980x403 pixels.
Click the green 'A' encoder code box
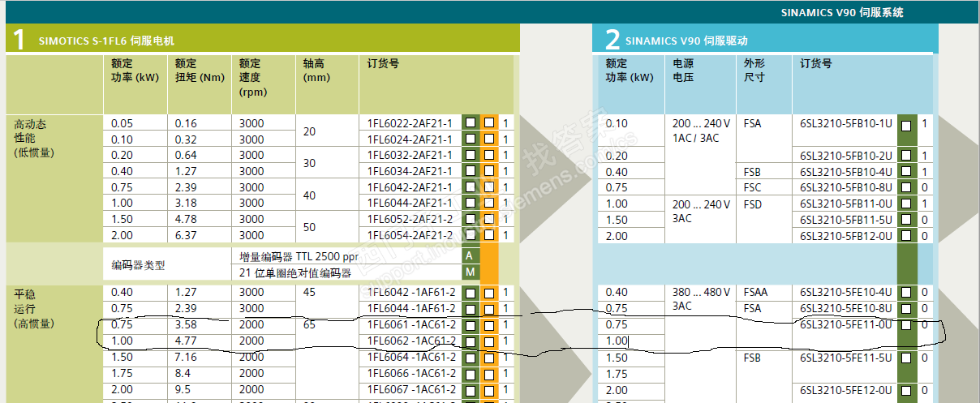click(470, 255)
